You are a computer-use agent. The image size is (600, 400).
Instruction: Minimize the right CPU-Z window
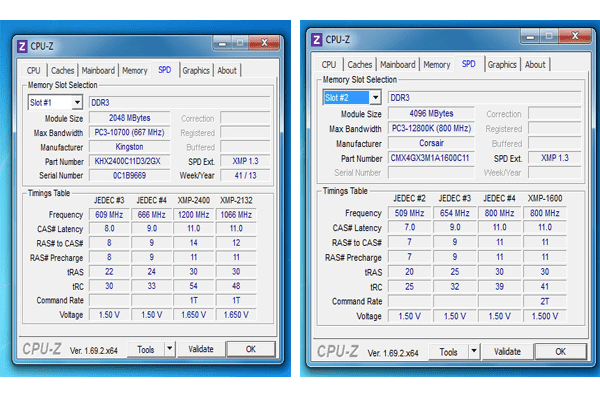click(530, 36)
